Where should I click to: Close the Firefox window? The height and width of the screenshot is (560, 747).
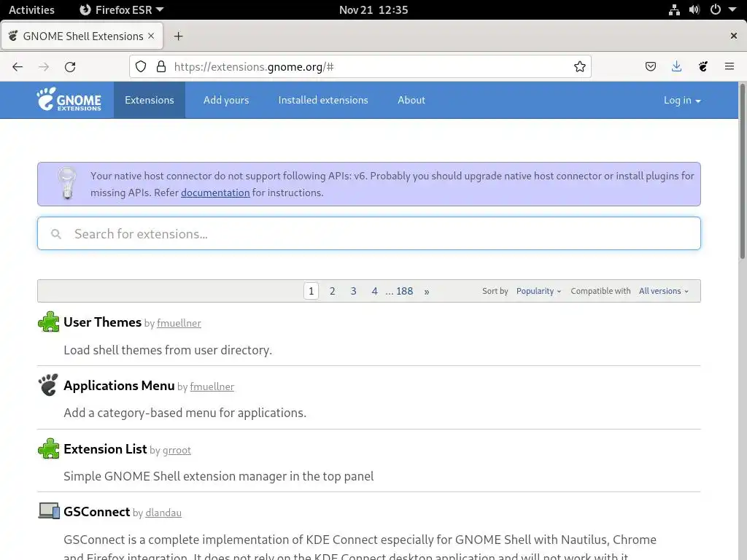point(734,36)
